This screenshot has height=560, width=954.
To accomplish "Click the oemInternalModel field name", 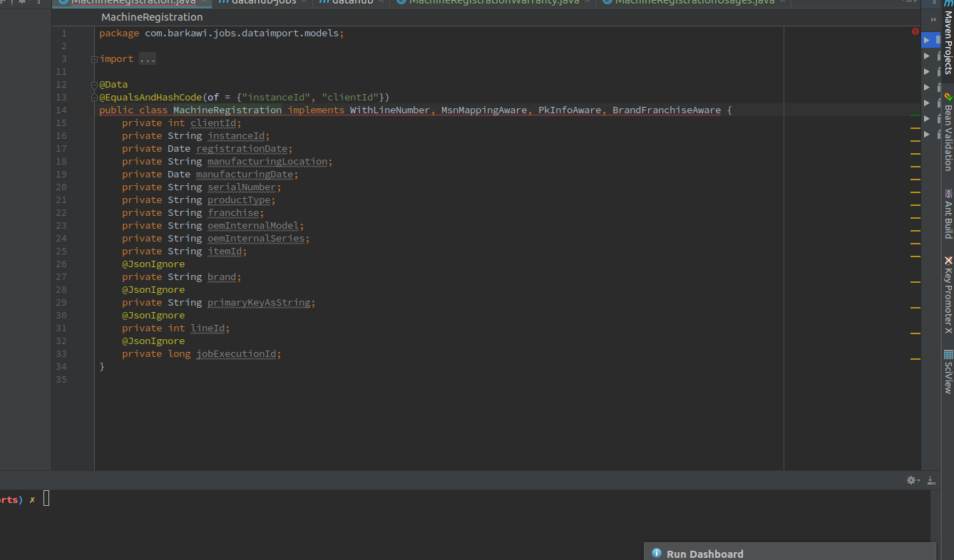I will [x=253, y=226].
